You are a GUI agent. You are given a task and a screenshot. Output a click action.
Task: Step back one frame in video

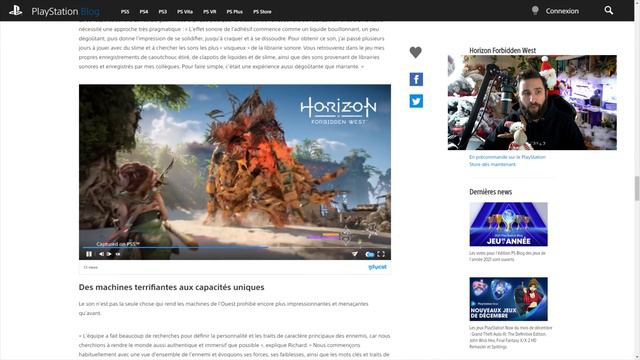coord(101,254)
